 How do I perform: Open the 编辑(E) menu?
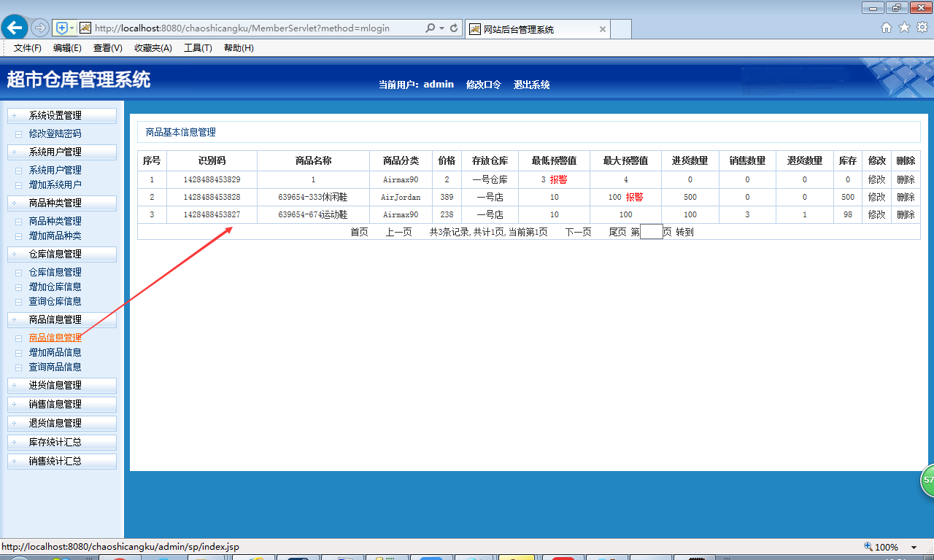67,48
